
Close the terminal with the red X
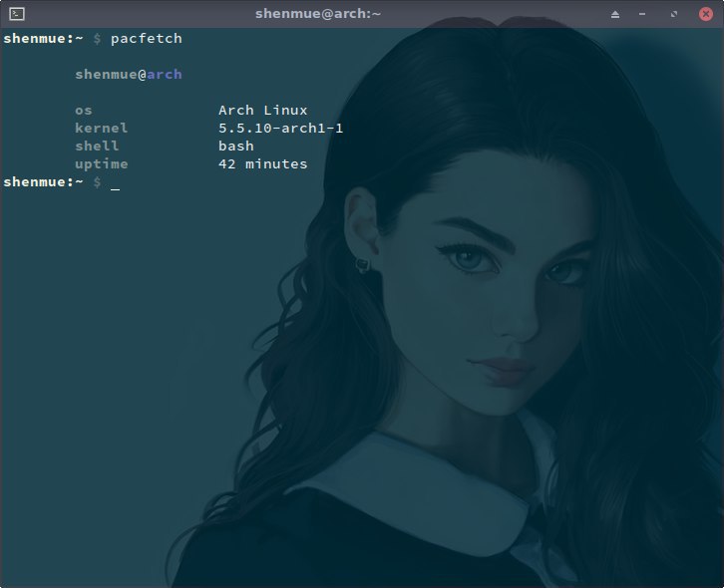705,14
